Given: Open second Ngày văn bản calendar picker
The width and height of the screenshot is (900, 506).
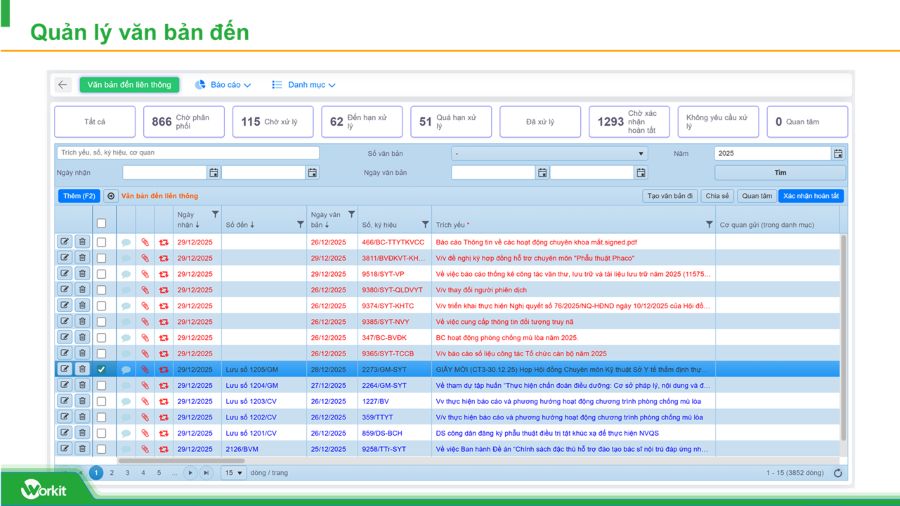Looking at the screenshot, I should [x=641, y=173].
